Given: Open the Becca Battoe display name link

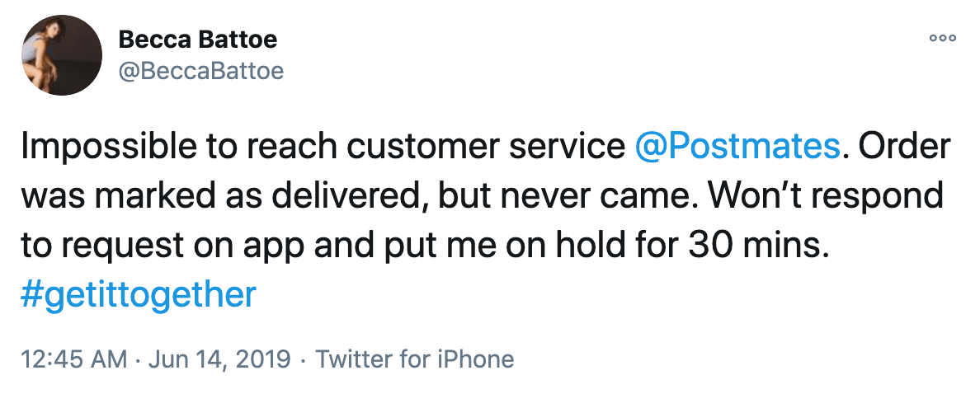Looking at the screenshot, I should (x=198, y=39).
